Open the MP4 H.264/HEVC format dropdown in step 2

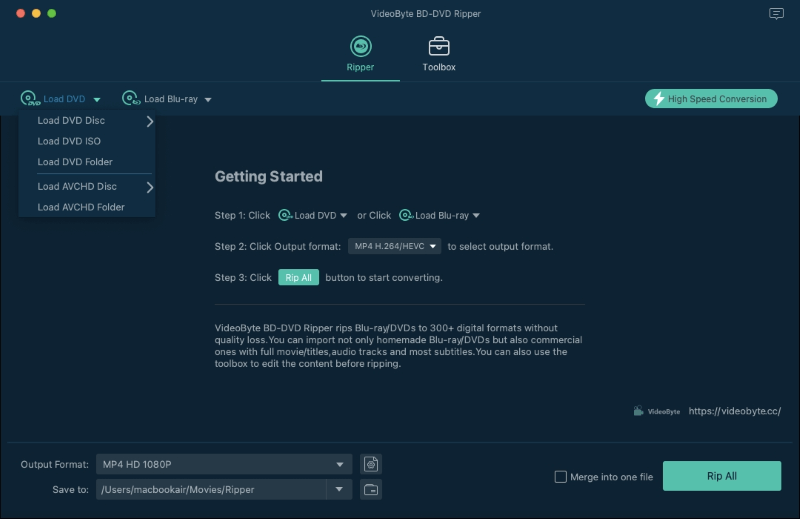pyautogui.click(x=394, y=246)
